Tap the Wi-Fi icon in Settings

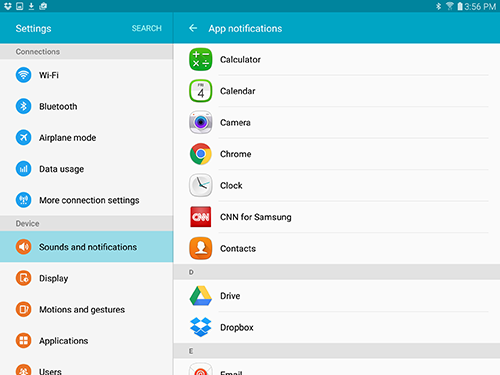click(23, 75)
